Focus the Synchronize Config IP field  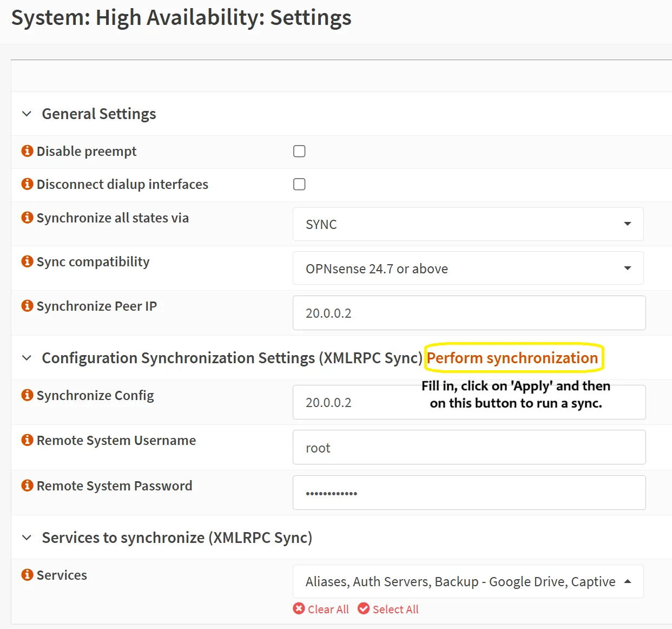click(x=469, y=402)
